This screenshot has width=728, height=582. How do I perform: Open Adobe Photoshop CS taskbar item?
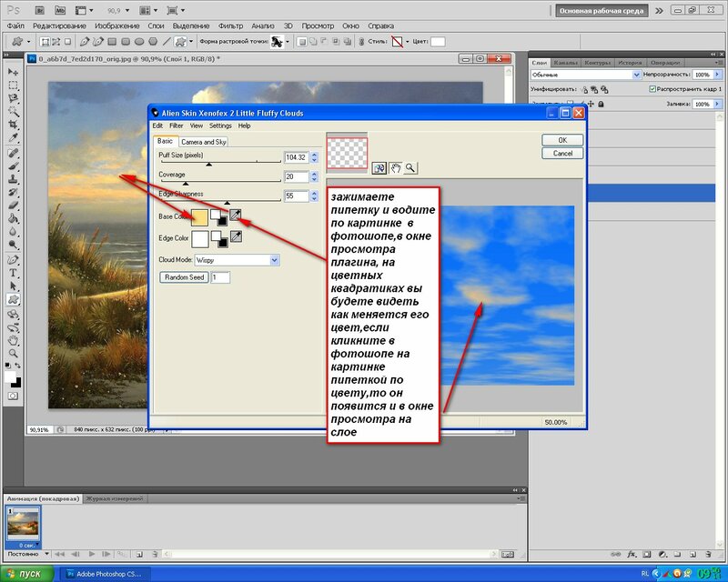[107, 574]
